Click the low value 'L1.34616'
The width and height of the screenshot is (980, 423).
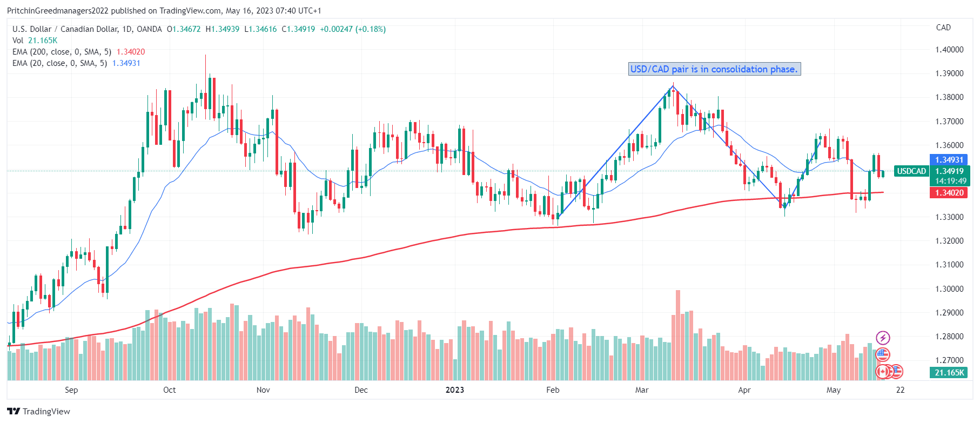[260, 29]
